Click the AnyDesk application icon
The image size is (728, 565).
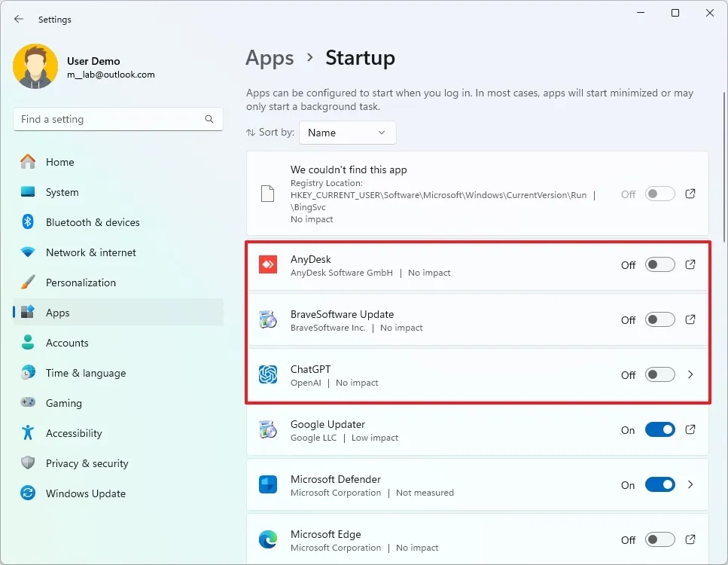(267, 264)
